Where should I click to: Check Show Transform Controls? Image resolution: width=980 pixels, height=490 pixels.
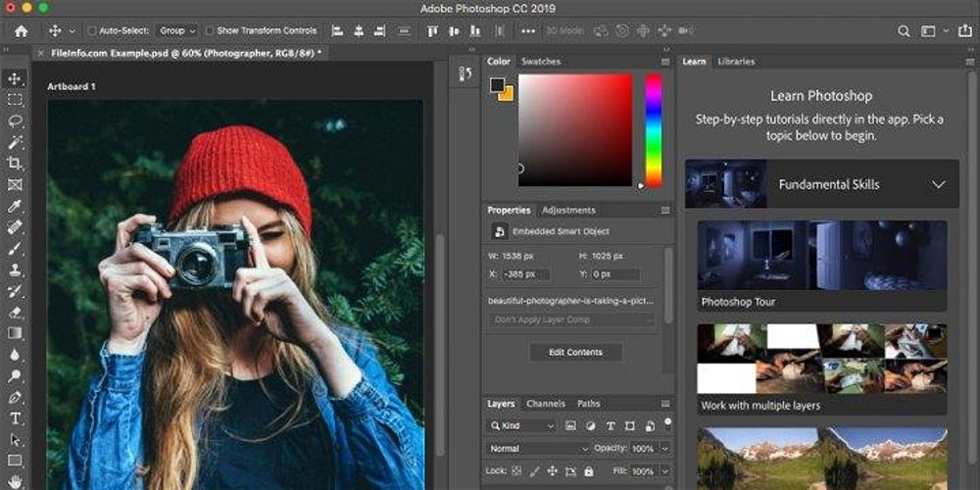click(210, 31)
